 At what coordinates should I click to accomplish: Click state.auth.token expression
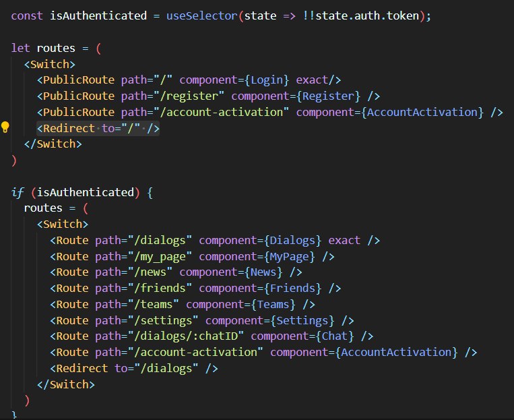tap(367, 16)
